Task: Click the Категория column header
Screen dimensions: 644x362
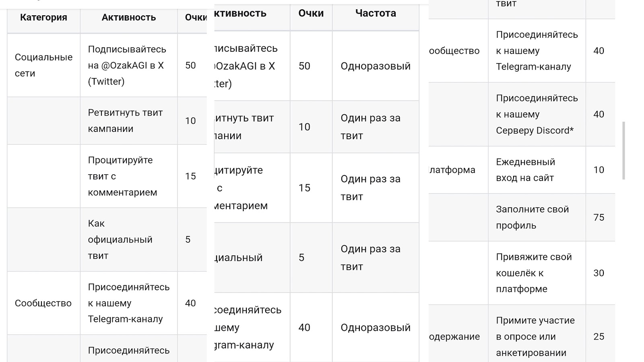Action: click(x=43, y=18)
